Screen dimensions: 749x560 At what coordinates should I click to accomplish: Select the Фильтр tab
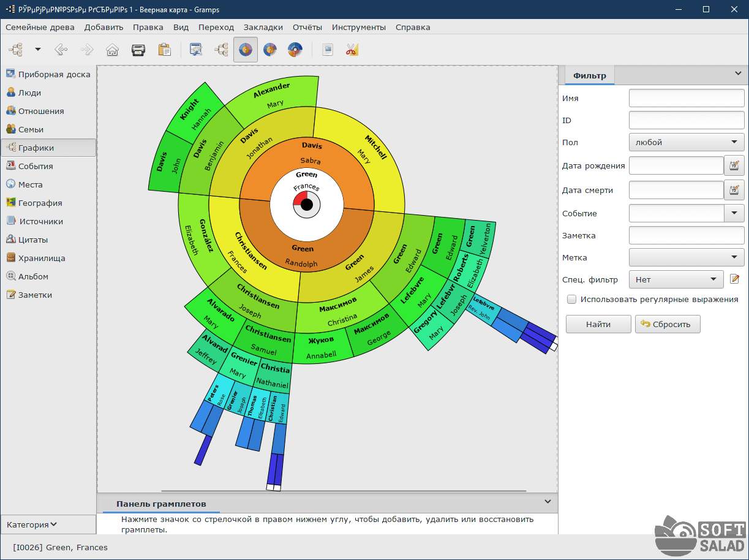pyautogui.click(x=590, y=75)
